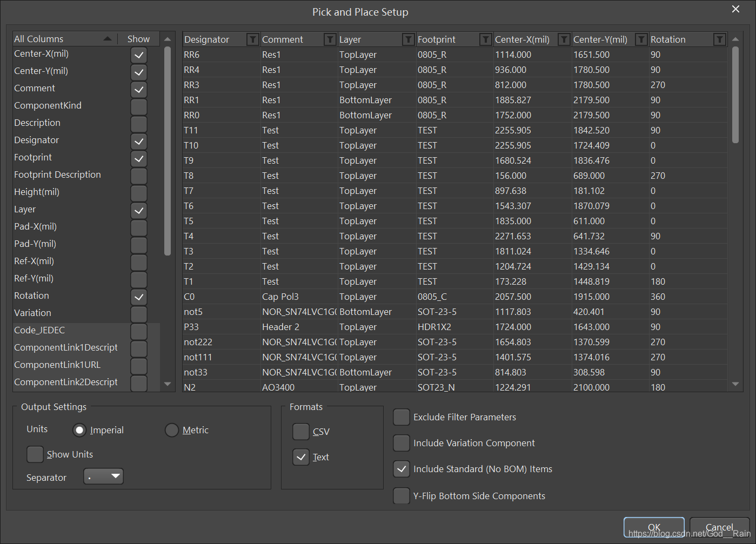Sort table by Designator header
Viewport: 756px width, 544px height.
[207, 39]
